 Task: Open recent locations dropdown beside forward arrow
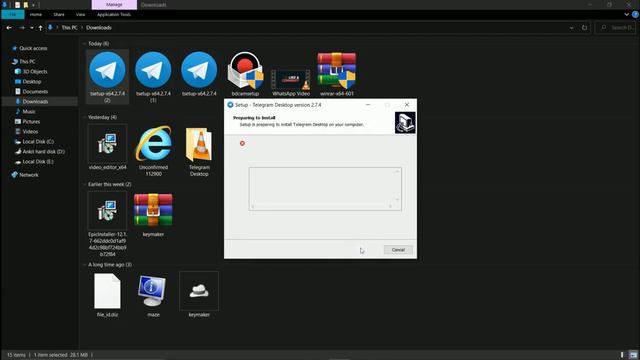coord(31,28)
